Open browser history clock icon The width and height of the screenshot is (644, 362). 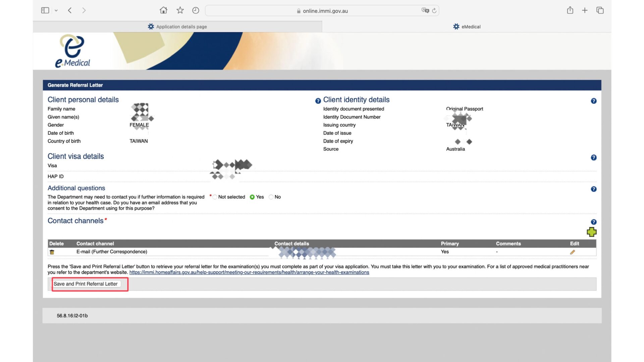coord(196,10)
